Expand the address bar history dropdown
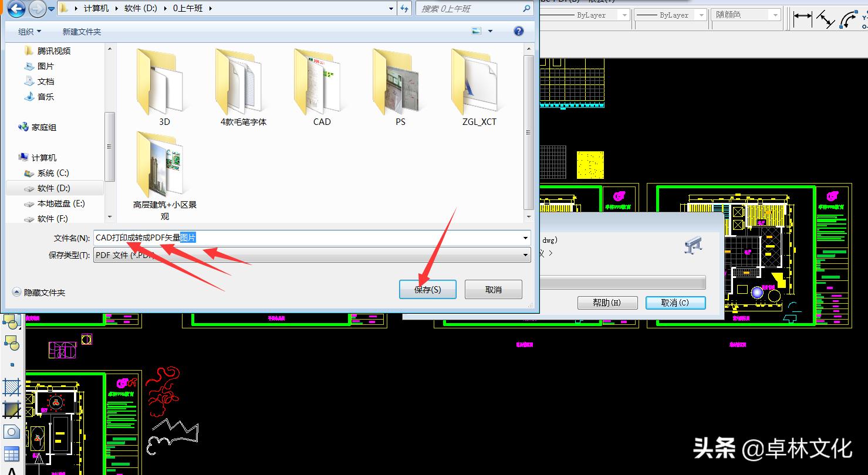 (391, 9)
